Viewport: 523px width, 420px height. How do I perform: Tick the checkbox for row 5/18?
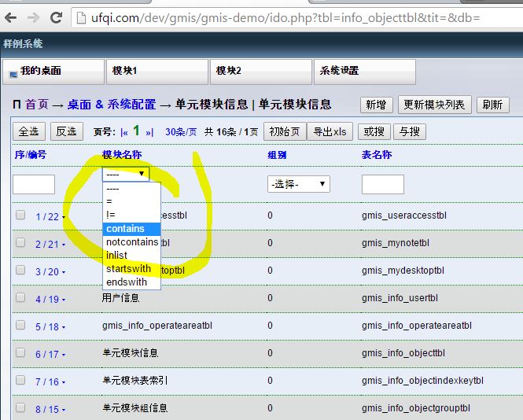pos(20,326)
